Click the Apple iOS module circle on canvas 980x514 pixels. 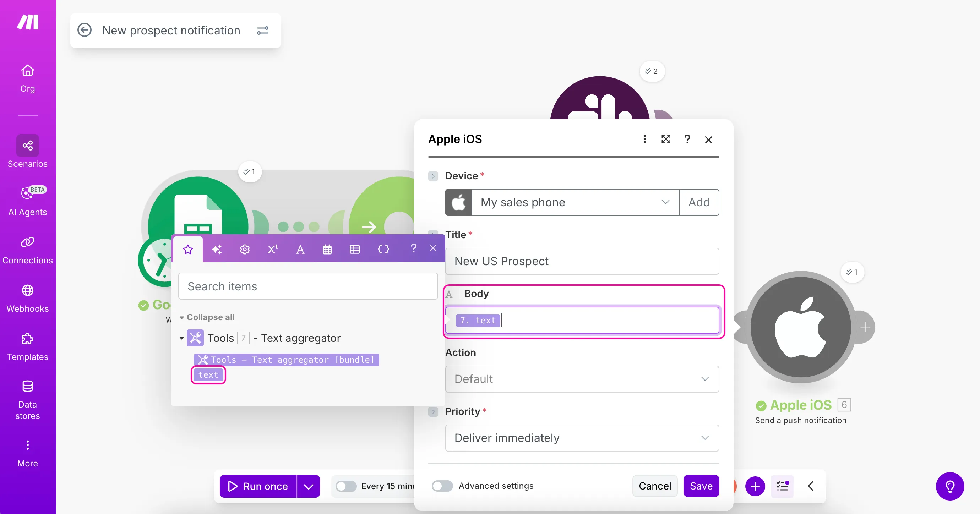(800, 327)
